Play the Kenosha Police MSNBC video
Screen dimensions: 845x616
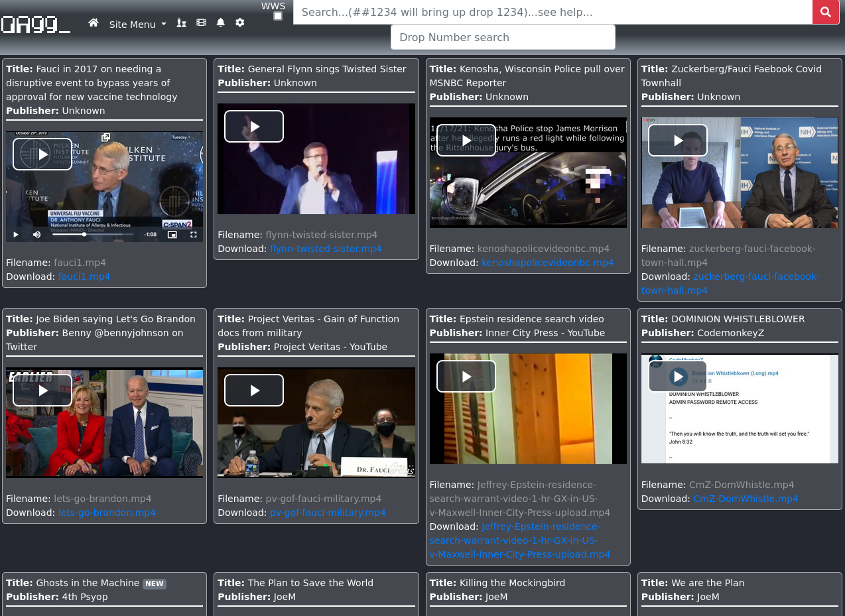[x=466, y=141]
